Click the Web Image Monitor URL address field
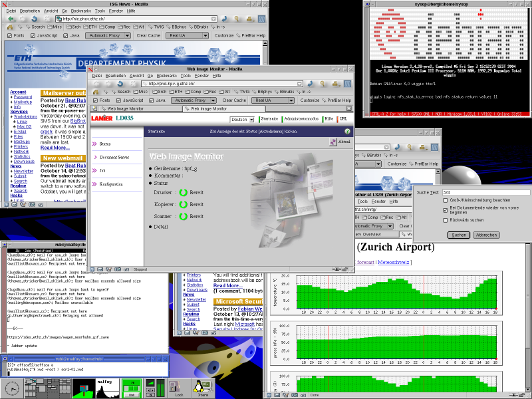 tap(221, 84)
